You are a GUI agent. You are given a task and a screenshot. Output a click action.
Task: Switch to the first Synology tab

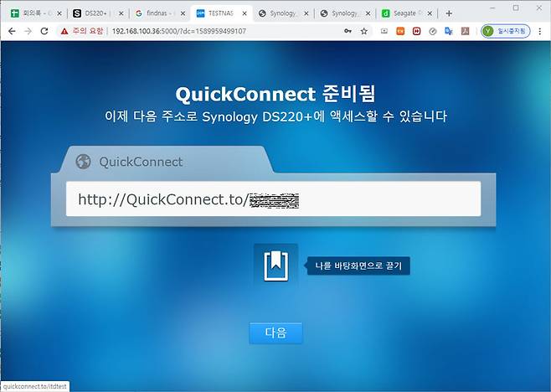[x=283, y=13]
